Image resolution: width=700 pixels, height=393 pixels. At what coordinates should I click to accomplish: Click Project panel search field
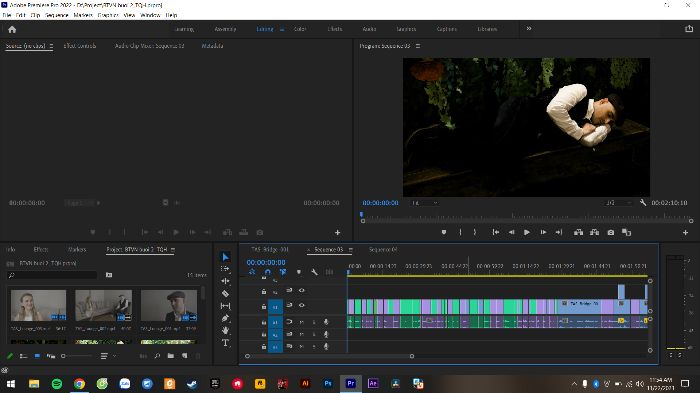click(53, 275)
